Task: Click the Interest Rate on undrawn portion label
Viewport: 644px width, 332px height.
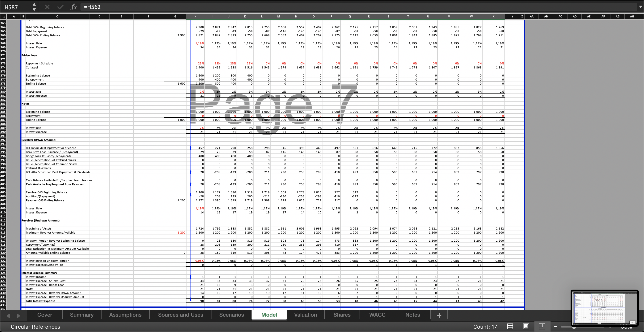Action: [x=47, y=261]
